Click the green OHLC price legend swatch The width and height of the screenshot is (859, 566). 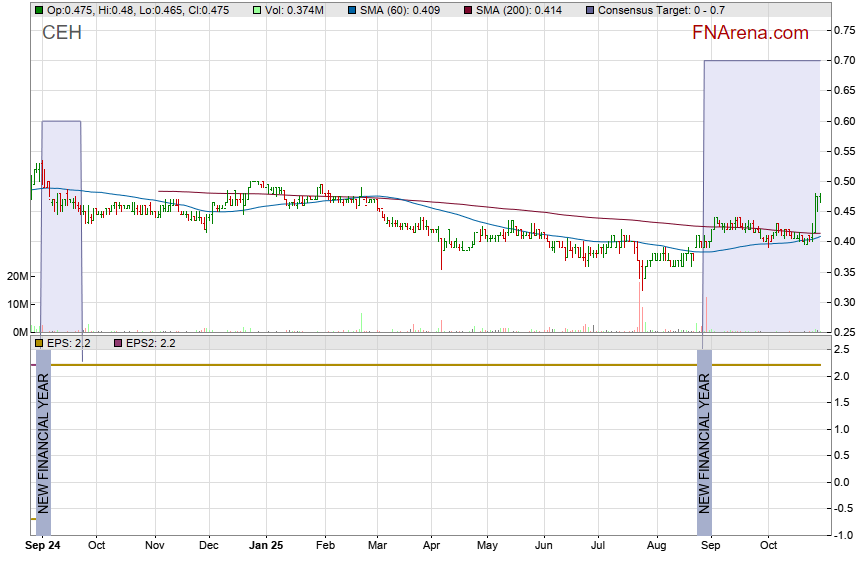pos(38,9)
